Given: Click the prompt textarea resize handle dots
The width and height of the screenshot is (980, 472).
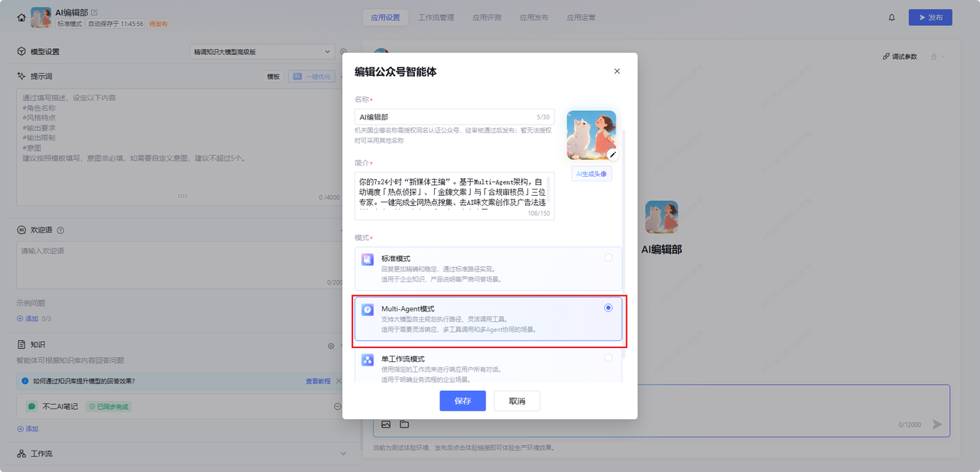Looking at the screenshot, I should click(182, 197).
